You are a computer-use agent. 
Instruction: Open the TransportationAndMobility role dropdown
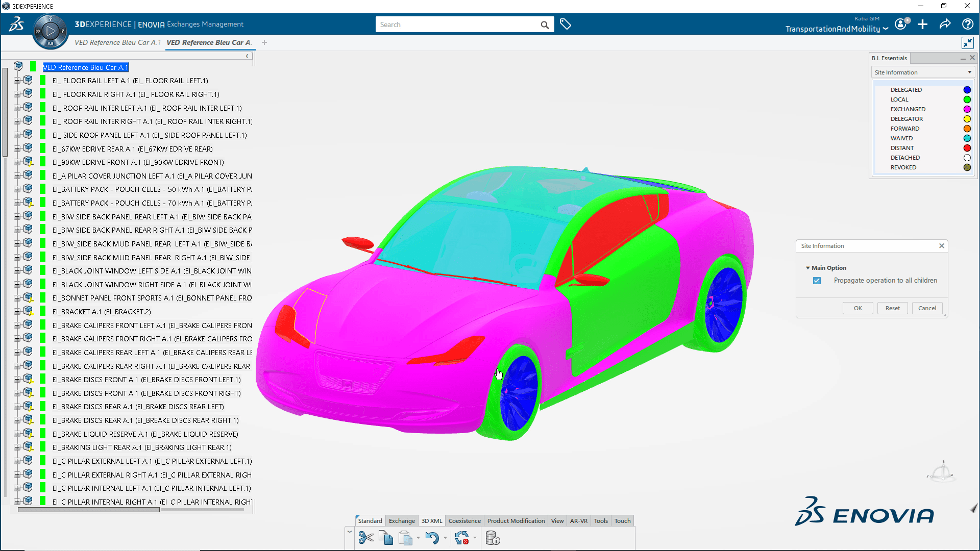(837, 29)
